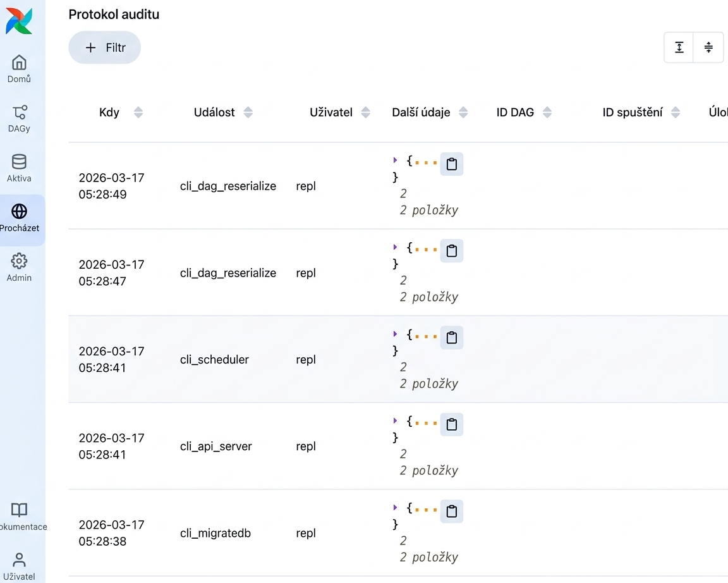This screenshot has width=728, height=583.
Task: Open the Admin settings menu
Action: coord(19,267)
